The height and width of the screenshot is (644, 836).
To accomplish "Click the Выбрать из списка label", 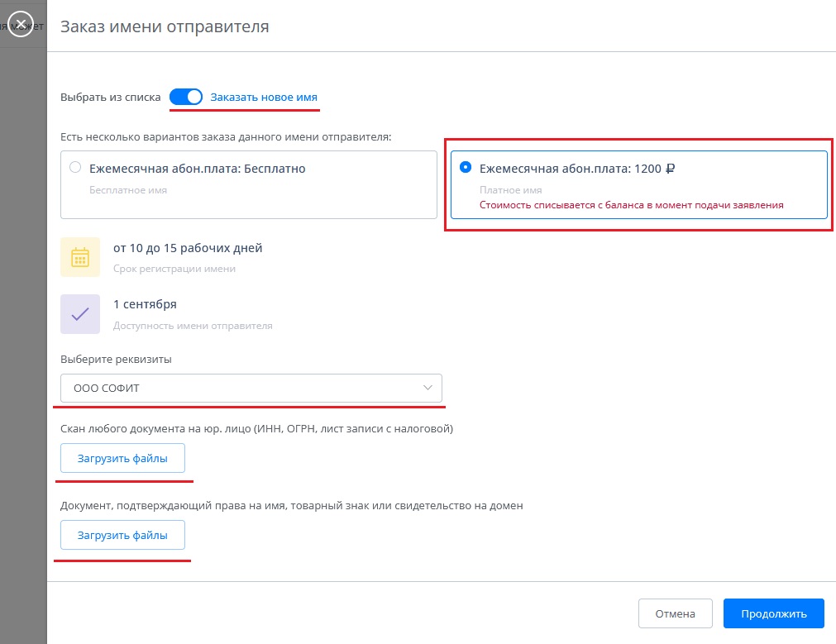I will coord(110,97).
